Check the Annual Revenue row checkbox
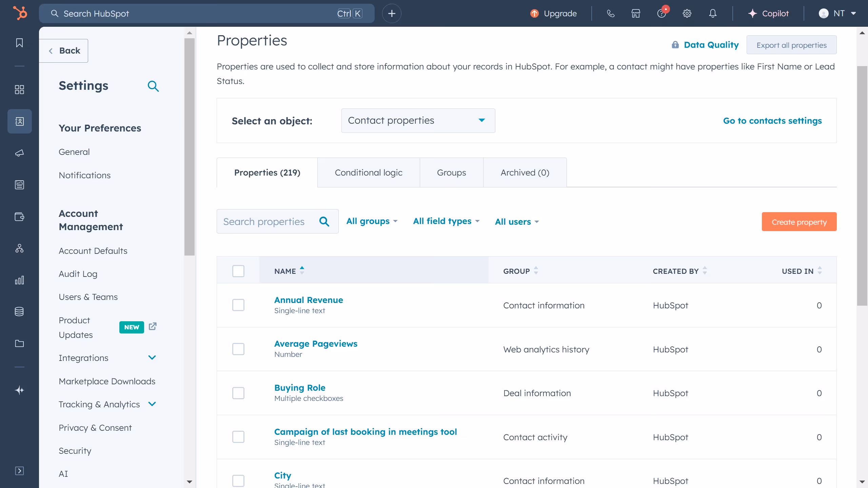868x488 pixels. pos(238,305)
